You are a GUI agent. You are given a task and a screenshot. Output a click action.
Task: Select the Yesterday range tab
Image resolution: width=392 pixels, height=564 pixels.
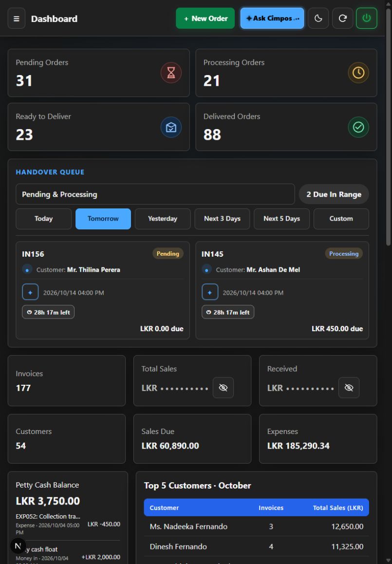click(163, 219)
